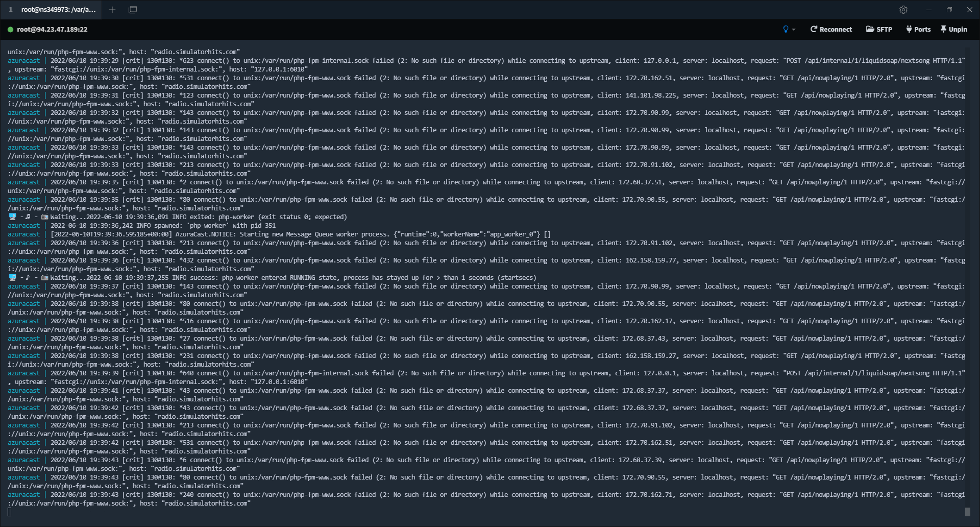Open SFTP for this host
The image size is (980, 527).
pyautogui.click(x=879, y=29)
